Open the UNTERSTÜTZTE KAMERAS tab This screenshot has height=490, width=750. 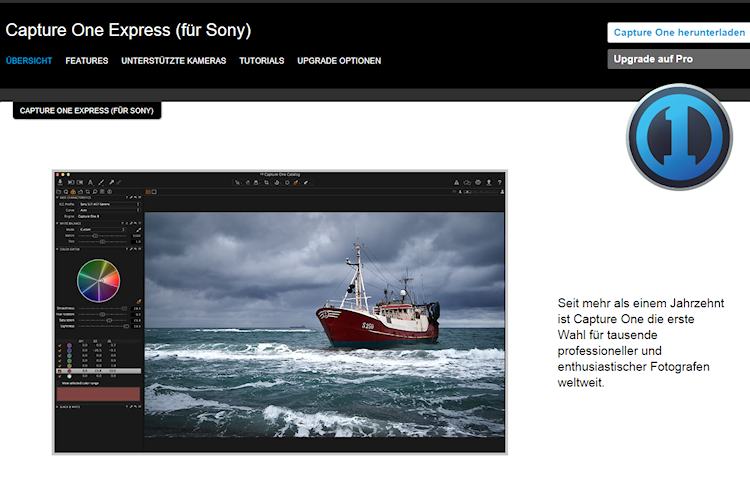(174, 61)
